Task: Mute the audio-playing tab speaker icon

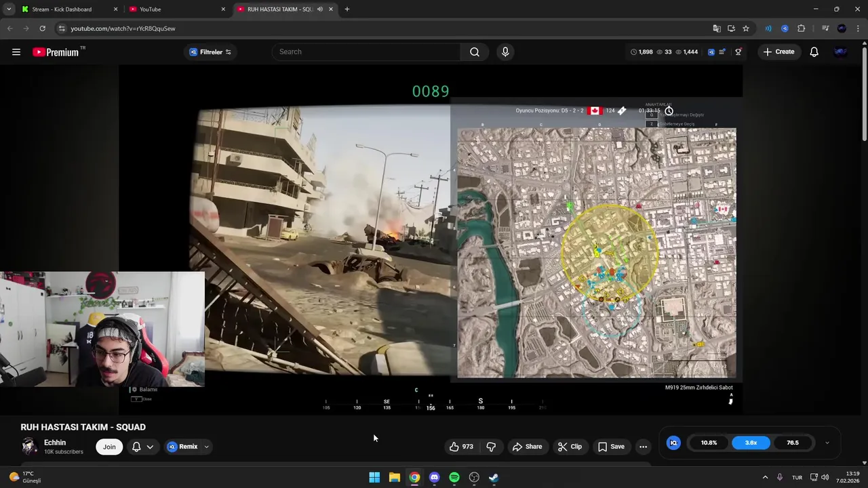Action: point(320,9)
